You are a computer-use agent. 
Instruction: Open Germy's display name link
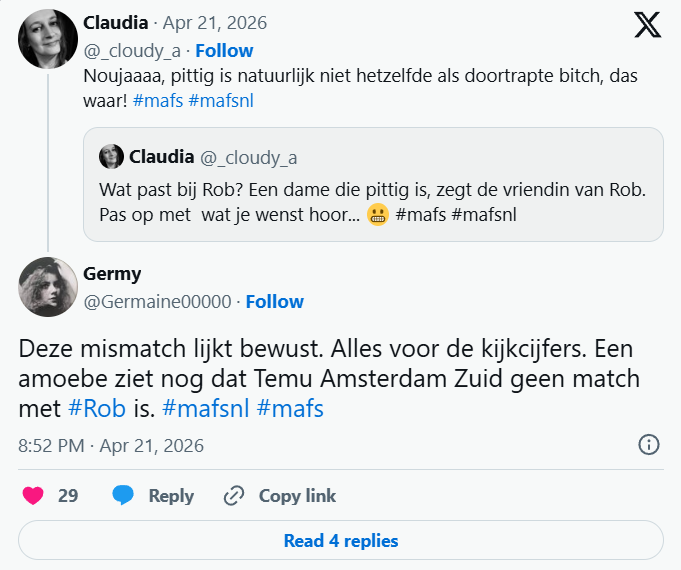[113, 274]
